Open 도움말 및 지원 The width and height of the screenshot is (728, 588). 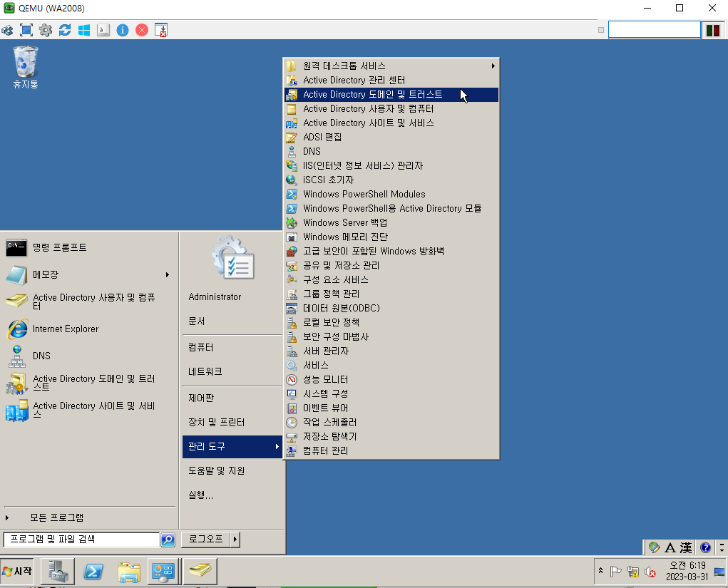click(x=232, y=470)
